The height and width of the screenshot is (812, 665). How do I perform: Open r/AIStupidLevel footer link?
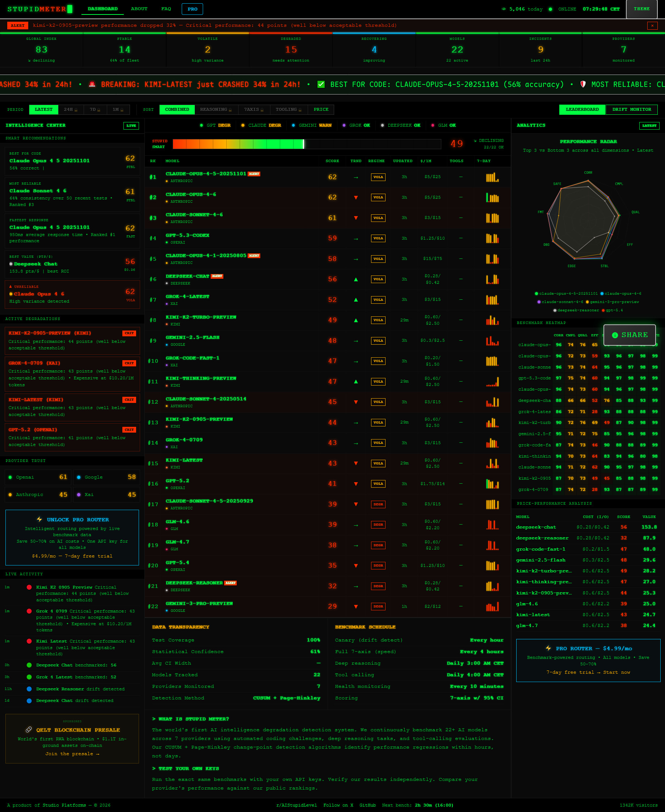[x=296, y=805]
